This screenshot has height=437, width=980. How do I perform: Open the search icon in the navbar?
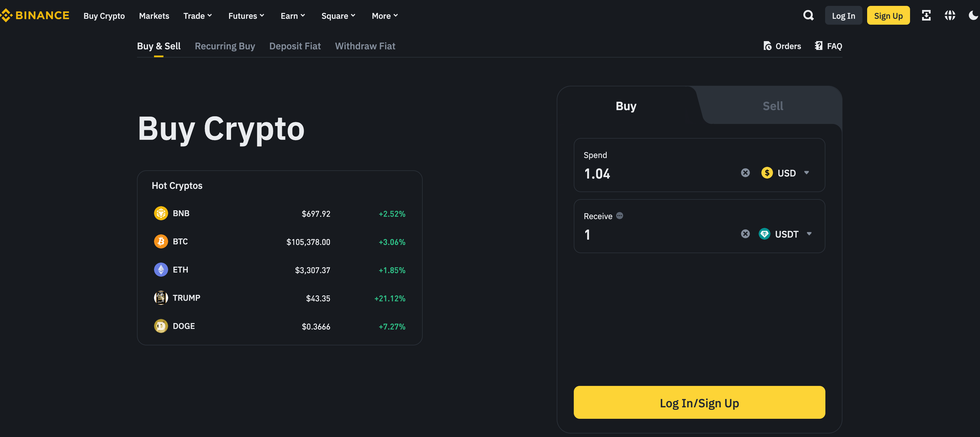tap(808, 15)
